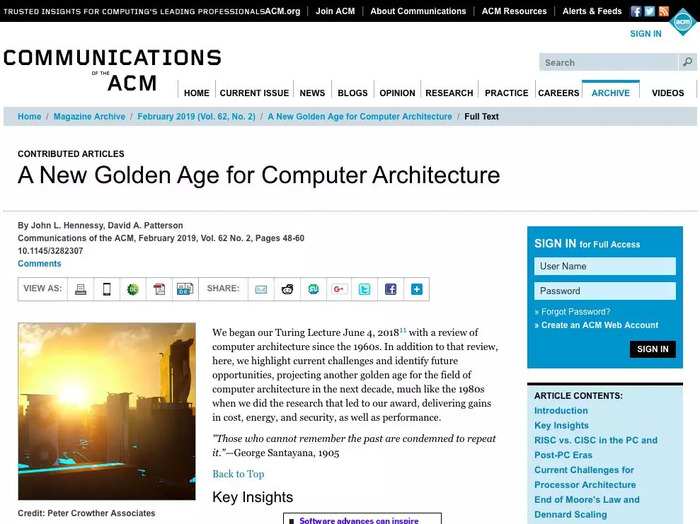
Task: Open the PDF view icon
Action: 159,289
